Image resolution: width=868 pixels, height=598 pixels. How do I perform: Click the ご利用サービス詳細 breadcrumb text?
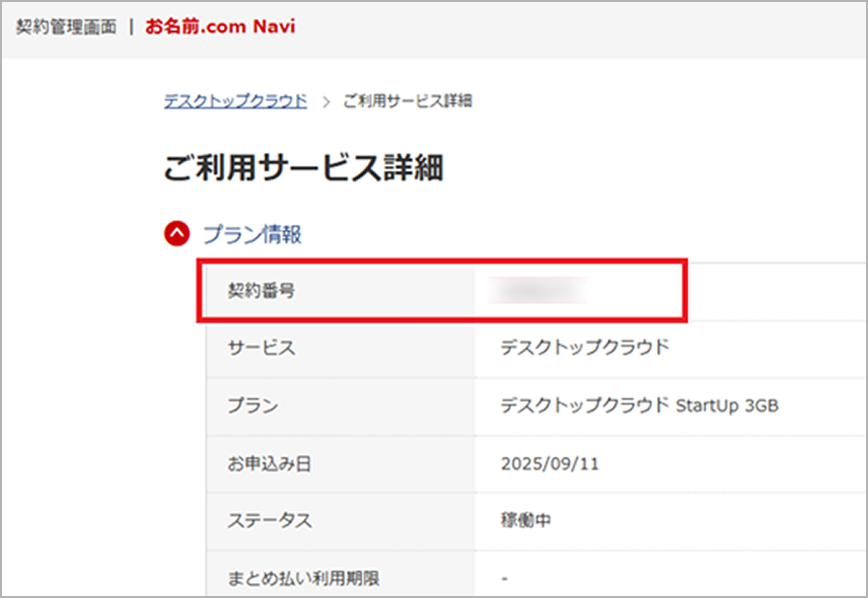click(x=406, y=101)
